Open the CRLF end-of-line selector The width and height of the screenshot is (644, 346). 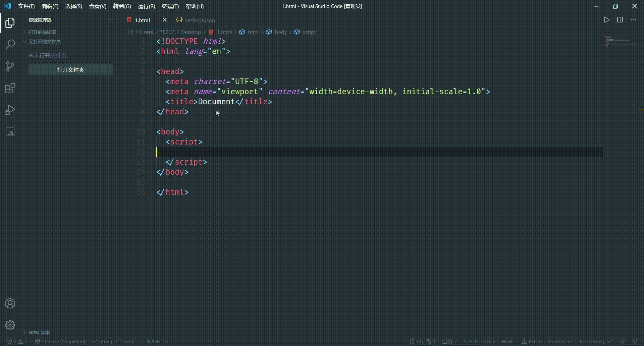pos(489,341)
